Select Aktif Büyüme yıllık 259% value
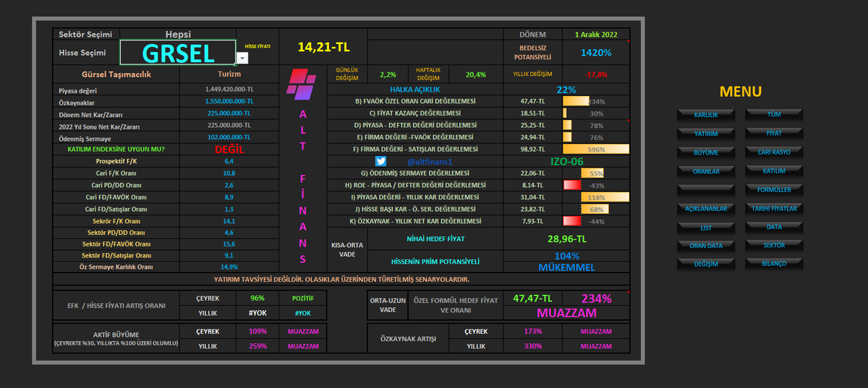This screenshot has height=388, width=868. (x=258, y=346)
